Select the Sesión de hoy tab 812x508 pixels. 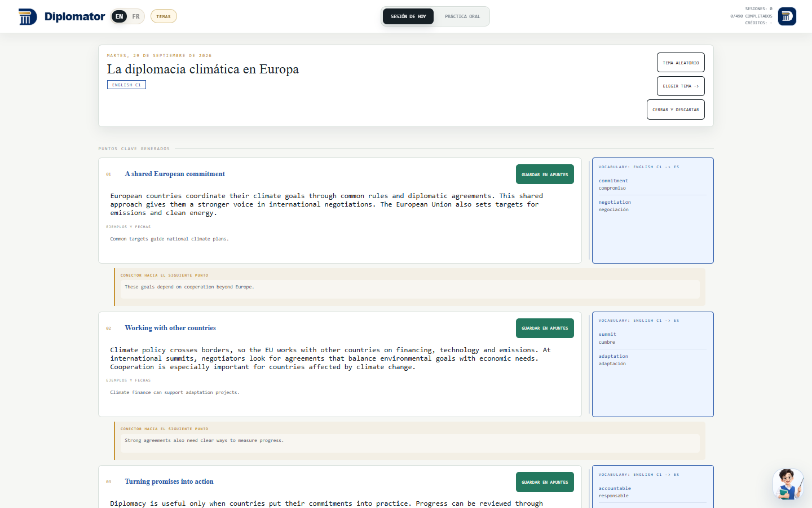click(x=408, y=16)
